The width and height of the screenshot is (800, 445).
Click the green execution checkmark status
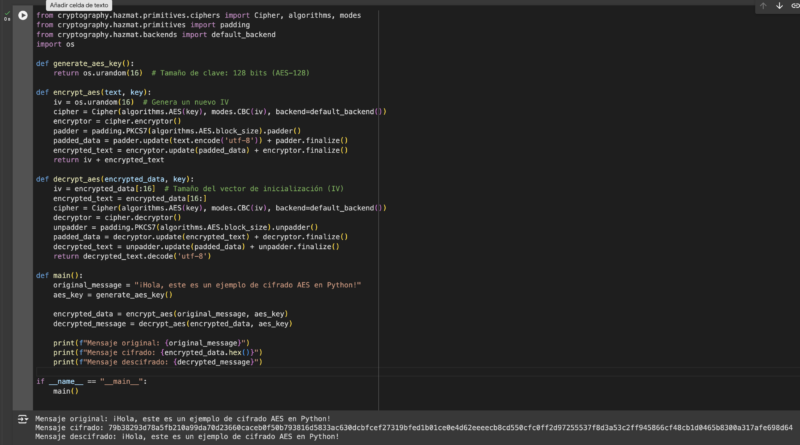[x=7, y=14]
